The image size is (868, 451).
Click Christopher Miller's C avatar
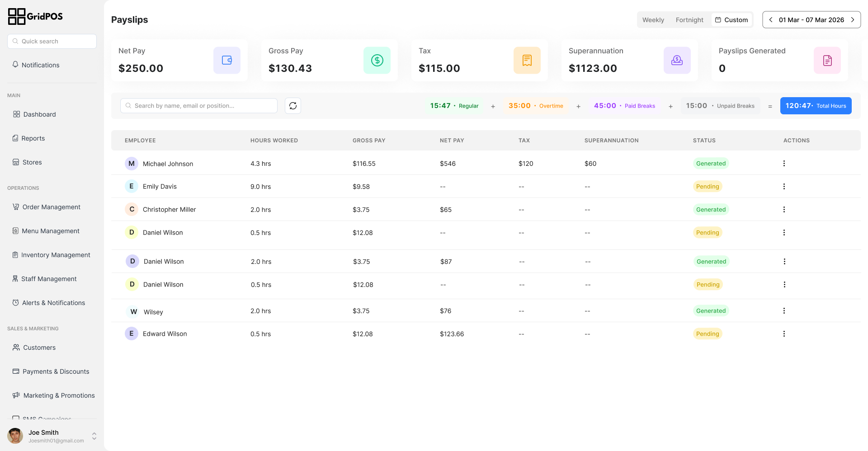[132, 209]
